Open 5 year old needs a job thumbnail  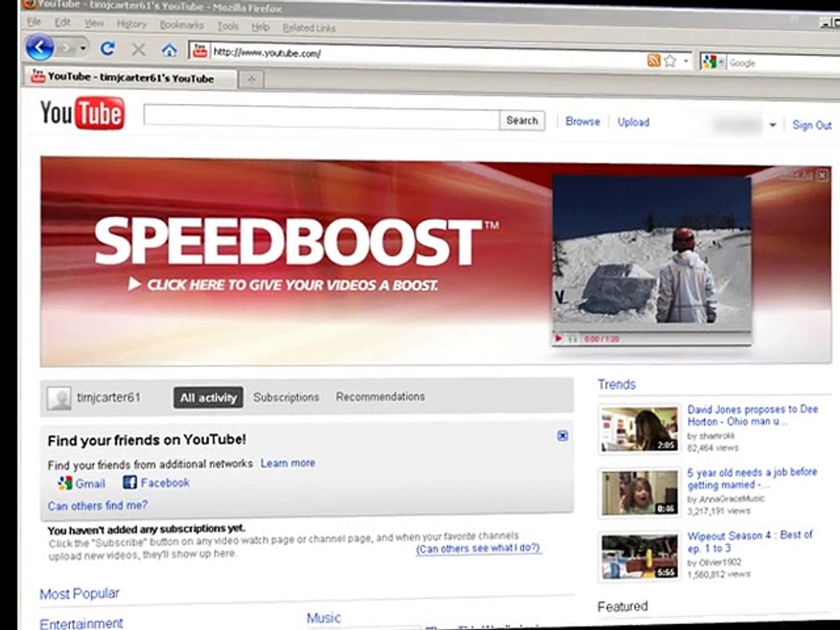click(x=639, y=493)
